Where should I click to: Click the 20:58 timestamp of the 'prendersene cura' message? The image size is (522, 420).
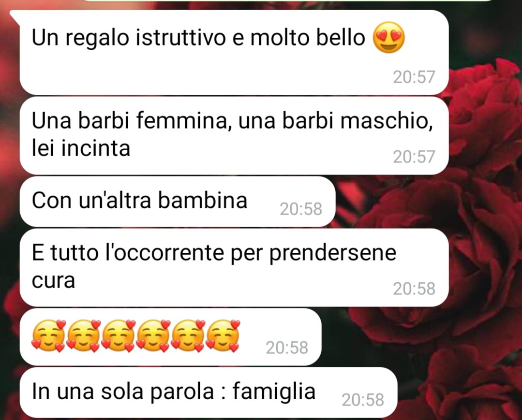pos(414,289)
